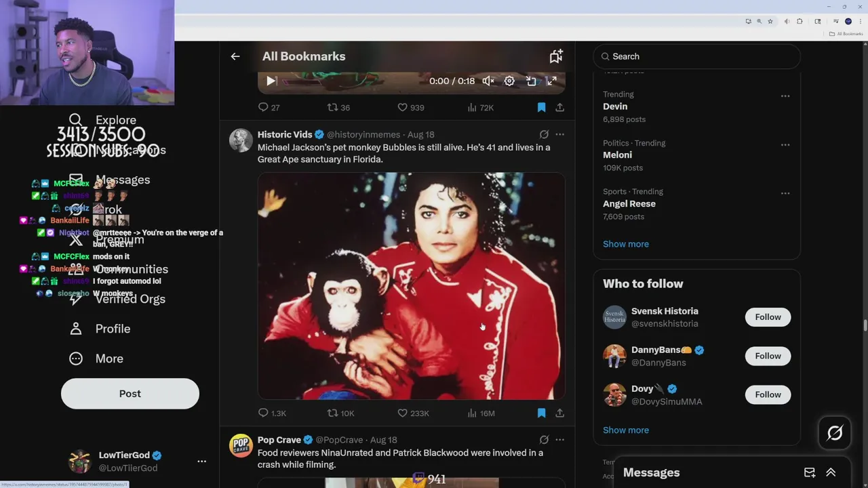The height and width of the screenshot is (488, 868).
Task: Open options for the Devin trend
Action: click(785, 96)
